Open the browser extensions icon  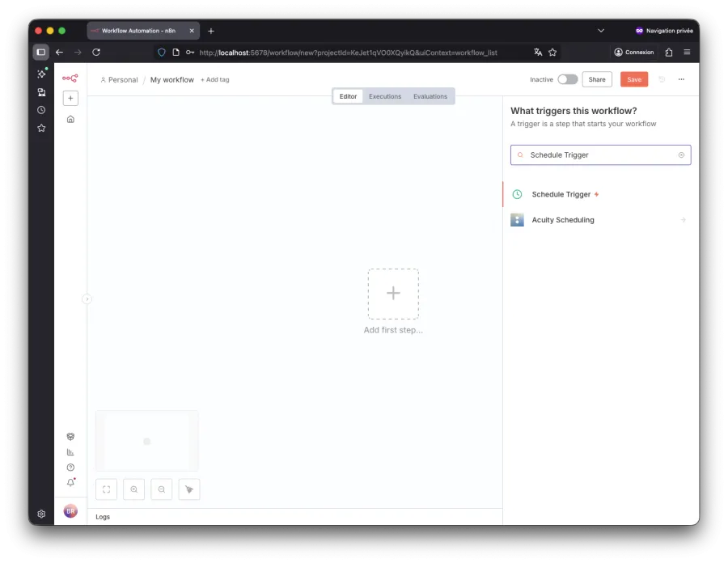click(x=669, y=52)
